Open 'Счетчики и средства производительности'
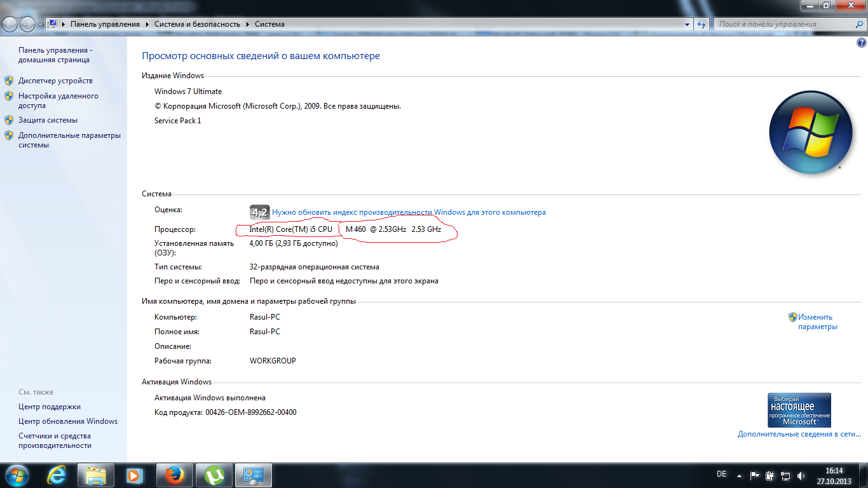Screen dimensions: 868x488 [x=55, y=441]
